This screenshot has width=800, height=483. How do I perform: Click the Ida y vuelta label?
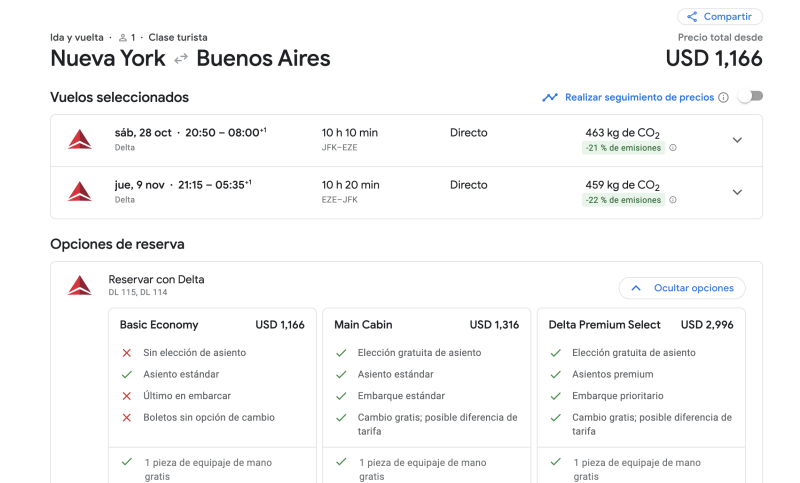(77, 38)
